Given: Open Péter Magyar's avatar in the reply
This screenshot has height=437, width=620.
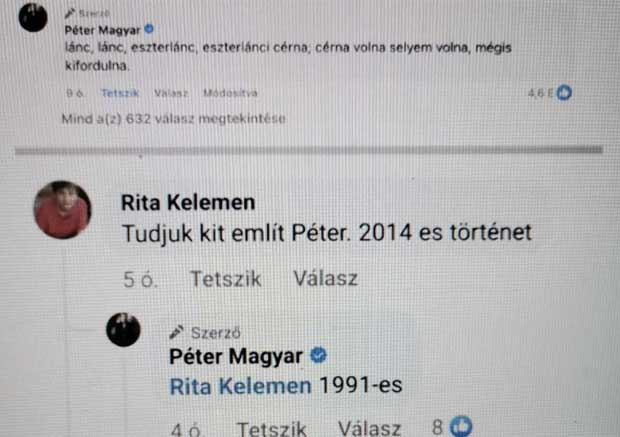Looking at the screenshot, I should tap(123, 330).
